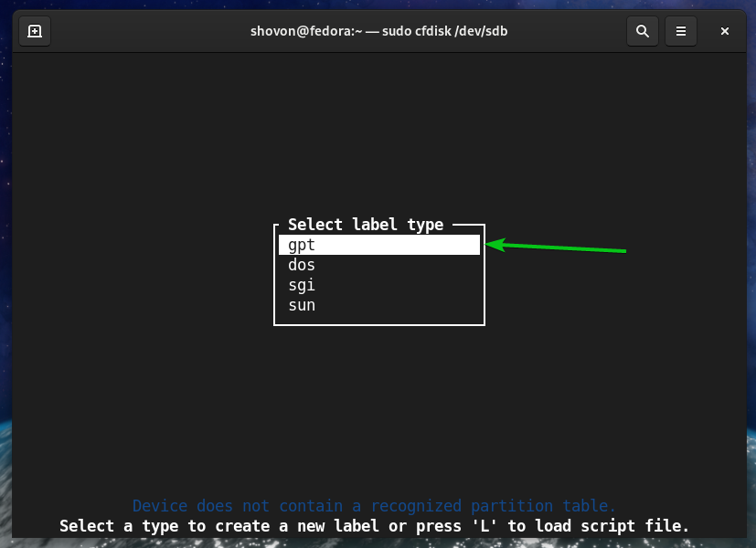Select the gpt label type
The width and height of the screenshot is (756, 548).
378,245
